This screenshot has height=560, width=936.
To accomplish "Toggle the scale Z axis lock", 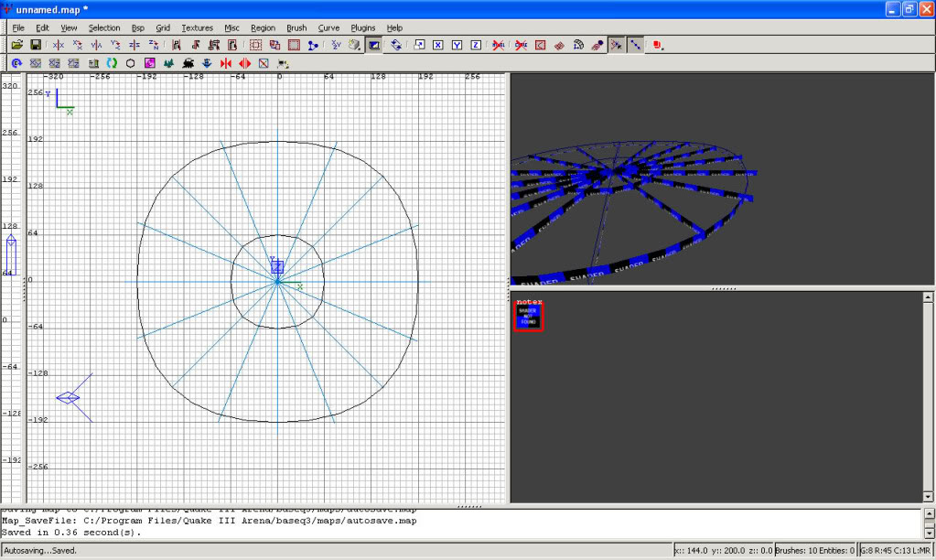I will 476,45.
